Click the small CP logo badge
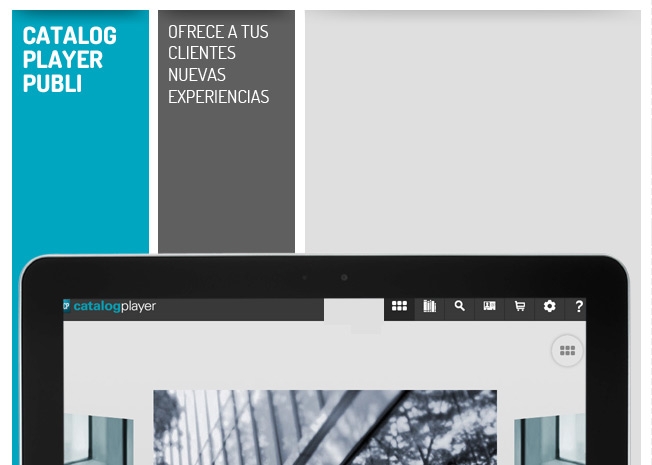The image size is (652, 465). (x=67, y=306)
